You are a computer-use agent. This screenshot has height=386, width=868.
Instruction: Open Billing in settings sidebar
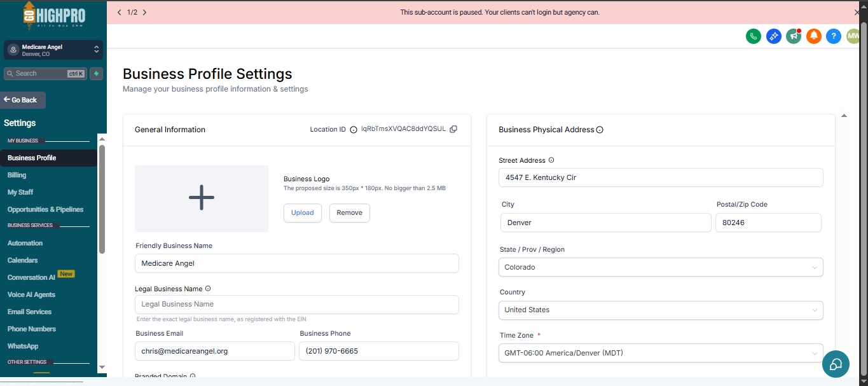point(17,175)
